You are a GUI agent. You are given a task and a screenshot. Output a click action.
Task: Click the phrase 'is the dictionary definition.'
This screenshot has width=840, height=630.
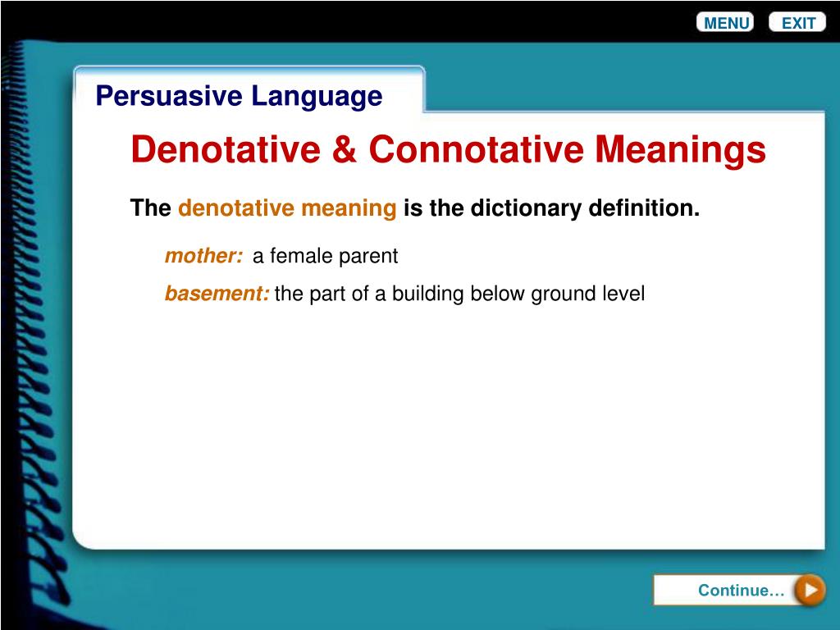tap(551, 208)
